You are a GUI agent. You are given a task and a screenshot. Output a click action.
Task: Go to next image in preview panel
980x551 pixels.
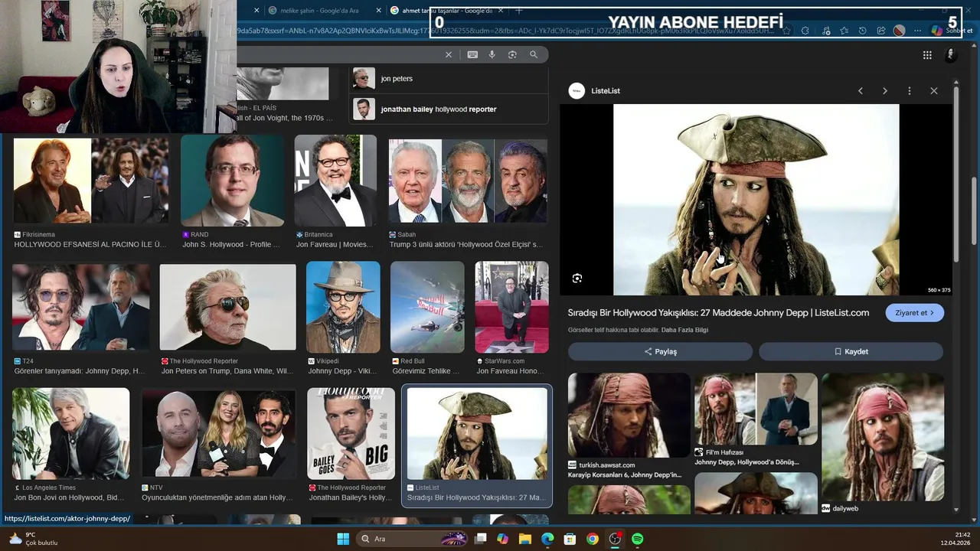(x=885, y=90)
